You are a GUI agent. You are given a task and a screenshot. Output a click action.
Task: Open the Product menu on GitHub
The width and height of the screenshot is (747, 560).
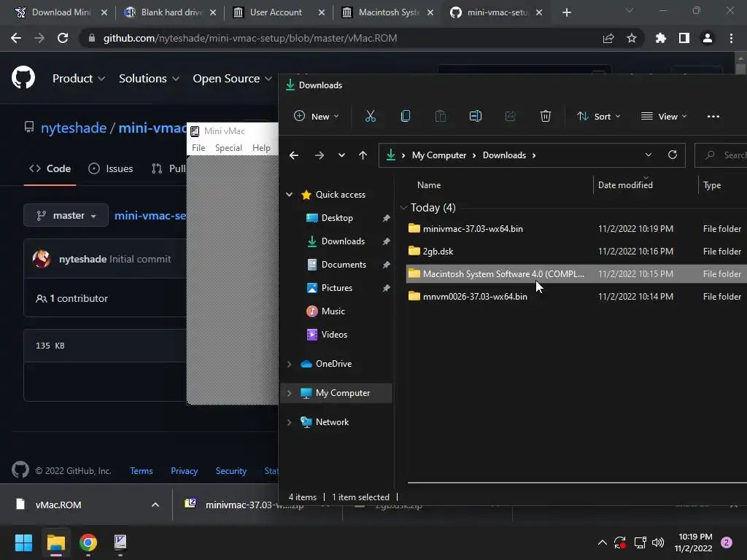79,79
